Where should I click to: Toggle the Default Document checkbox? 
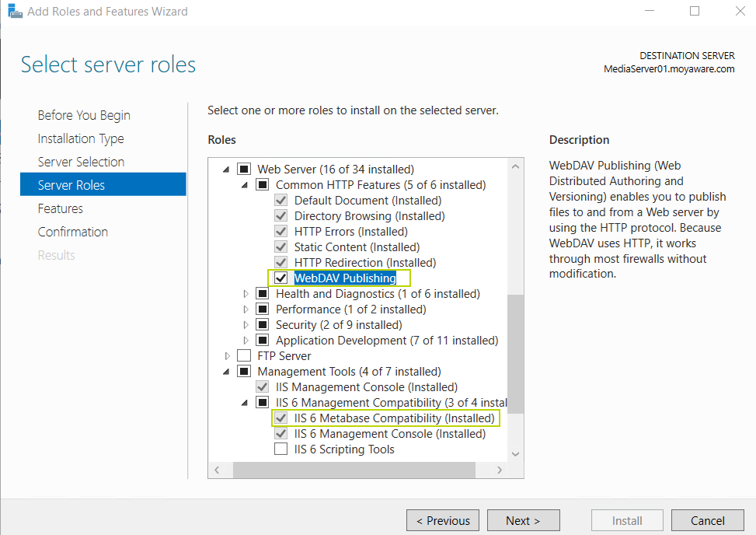(280, 200)
